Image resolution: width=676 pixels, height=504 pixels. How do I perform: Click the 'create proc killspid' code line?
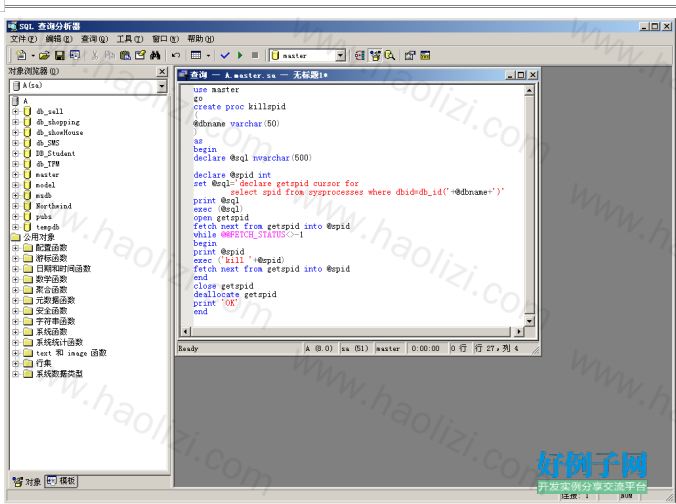click(x=239, y=106)
